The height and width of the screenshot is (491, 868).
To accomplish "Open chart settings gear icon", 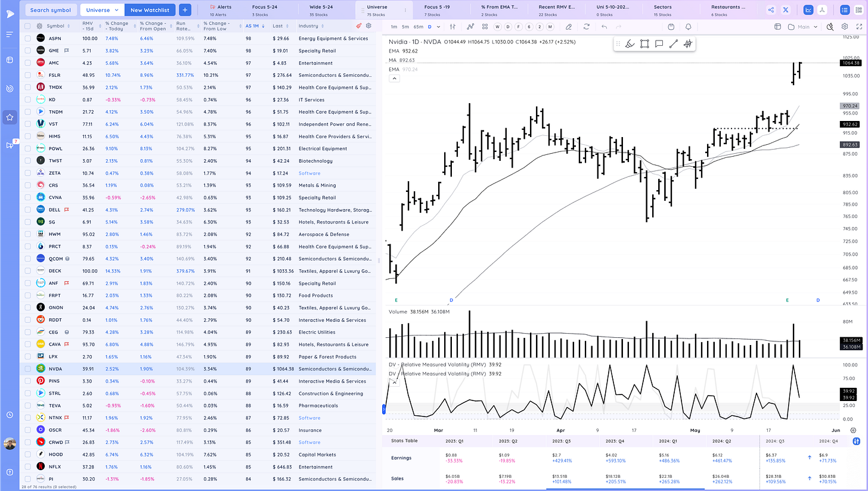I will pyautogui.click(x=845, y=27).
